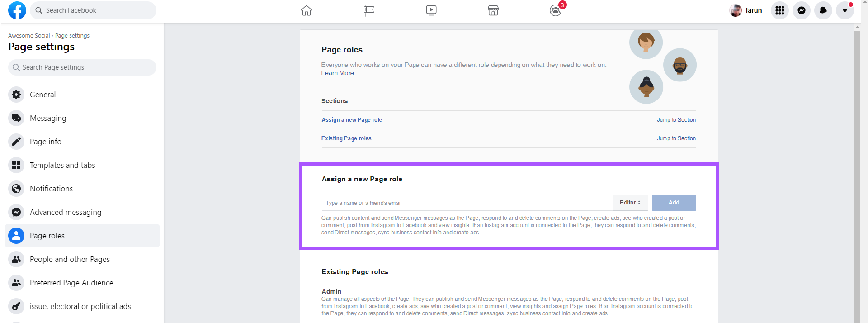Open the Messenger icon in top bar
The image size is (868, 323).
802,10
